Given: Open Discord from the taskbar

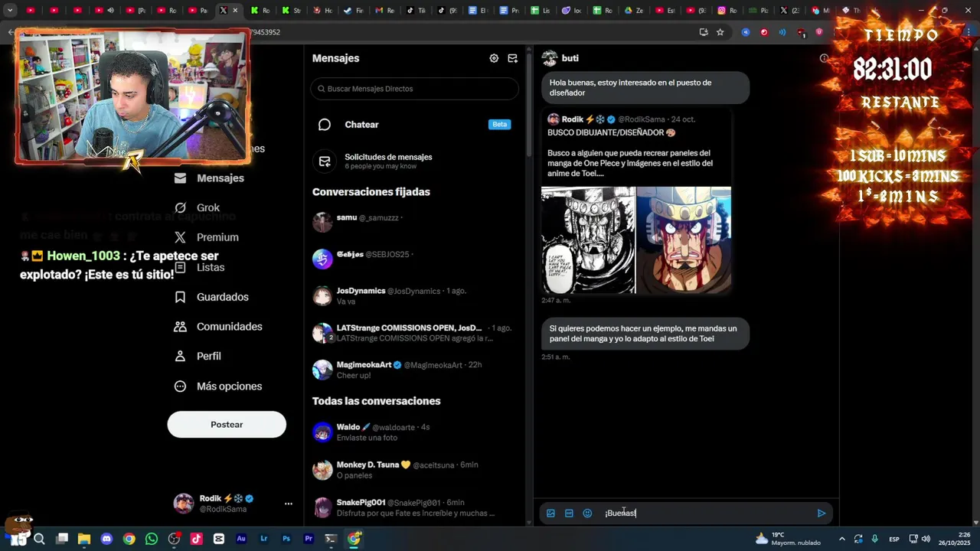Looking at the screenshot, I should [x=106, y=539].
